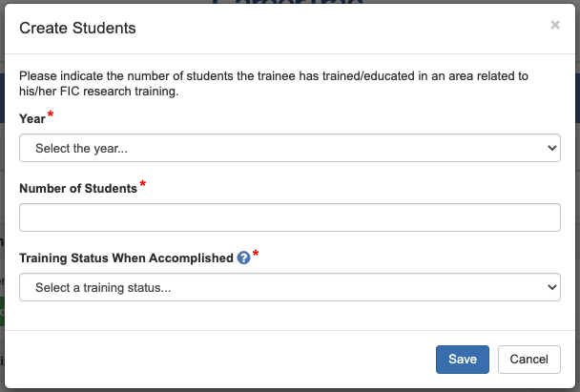Click the Number of Students label
The height and width of the screenshot is (392, 580).
[x=78, y=189]
